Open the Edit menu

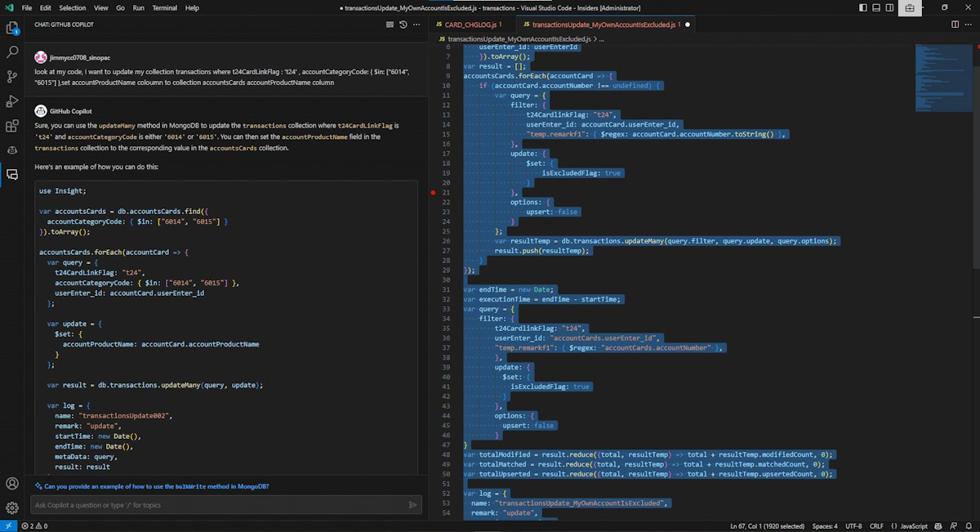[x=46, y=7]
